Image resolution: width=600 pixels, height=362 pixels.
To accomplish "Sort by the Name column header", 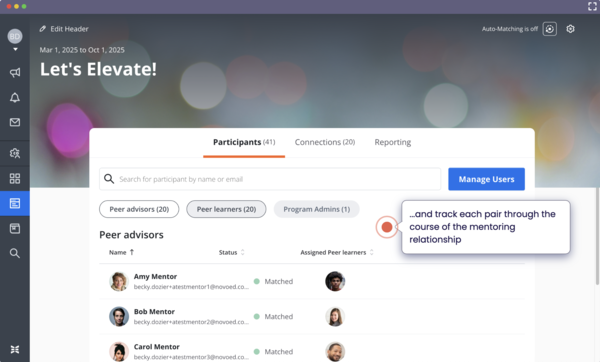I will pos(121,253).
